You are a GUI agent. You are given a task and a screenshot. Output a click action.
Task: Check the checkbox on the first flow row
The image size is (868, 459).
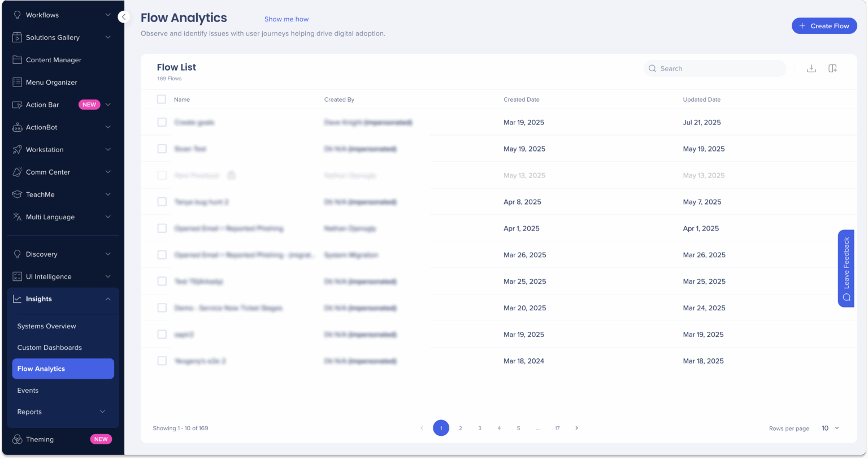point(162,122)
